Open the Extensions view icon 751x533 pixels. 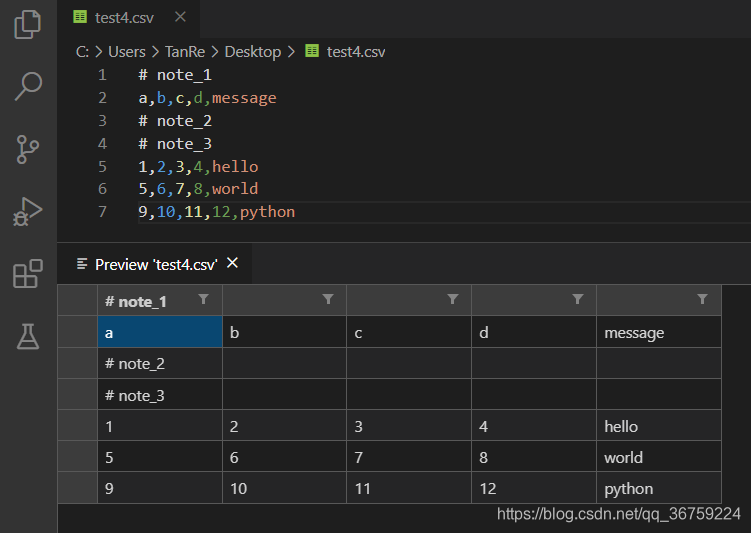click(28, 273)
